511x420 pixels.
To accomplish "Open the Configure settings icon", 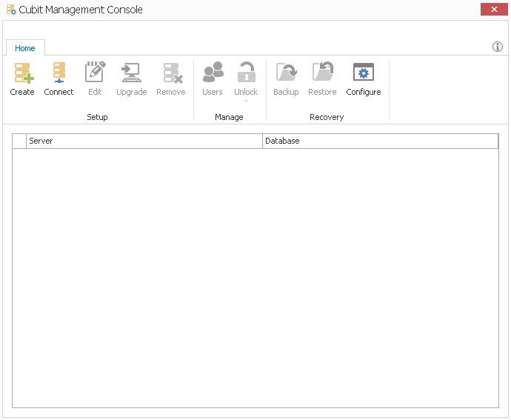I will click(364, 73).
